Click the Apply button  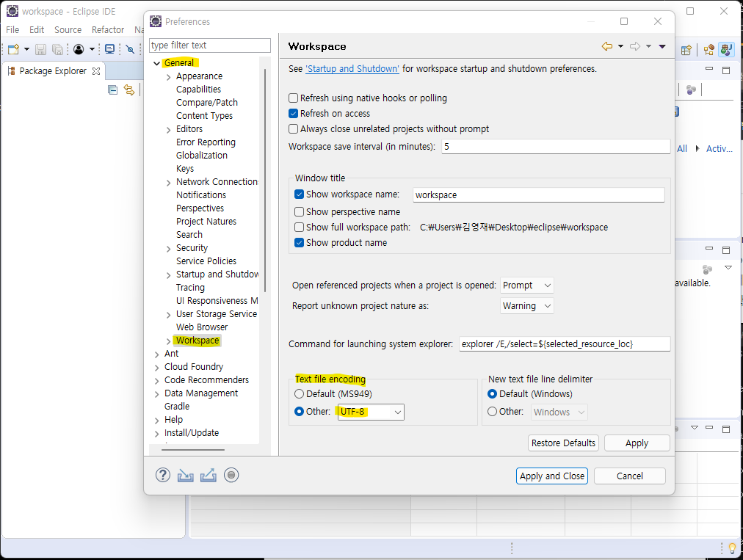point(637,443)
